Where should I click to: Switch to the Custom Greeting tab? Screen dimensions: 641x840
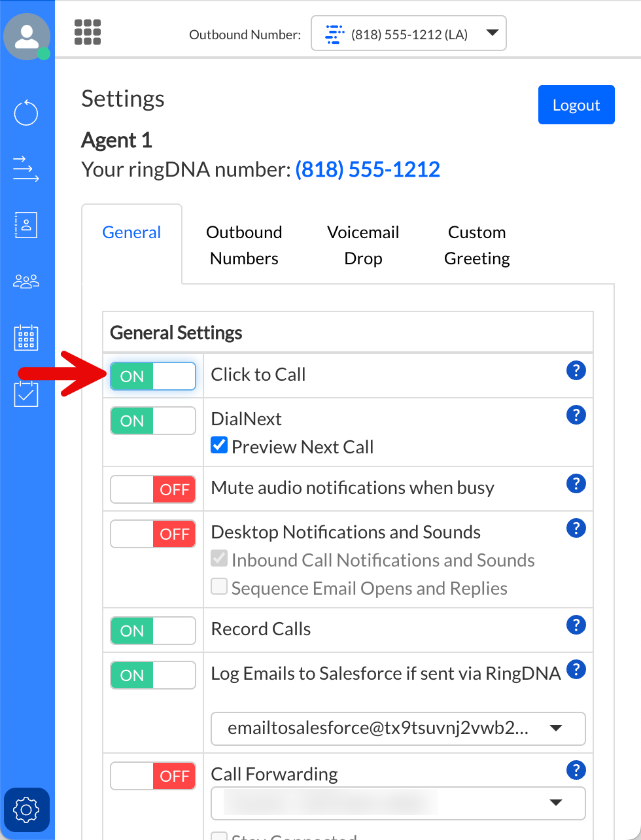(477, 245)
